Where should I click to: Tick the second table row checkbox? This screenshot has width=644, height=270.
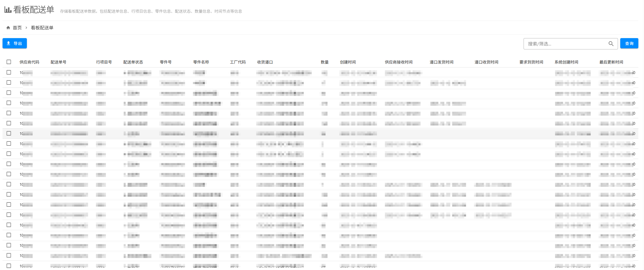9,82
